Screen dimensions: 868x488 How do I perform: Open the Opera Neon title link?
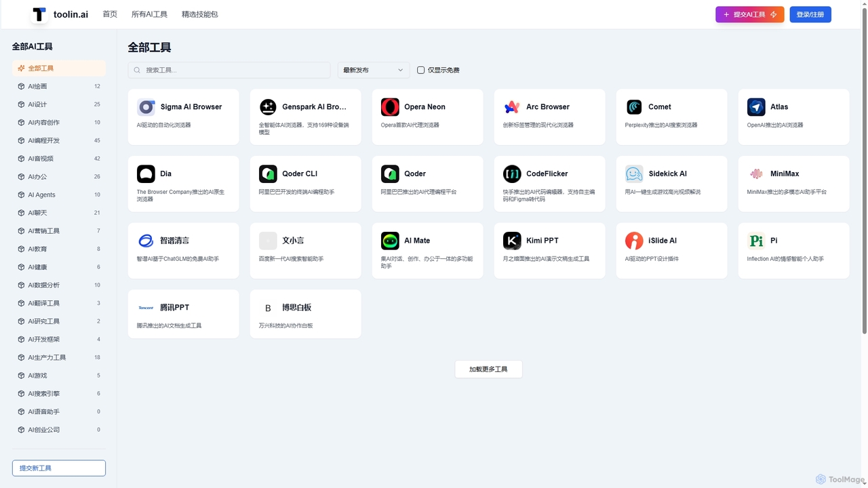[425, 107]
